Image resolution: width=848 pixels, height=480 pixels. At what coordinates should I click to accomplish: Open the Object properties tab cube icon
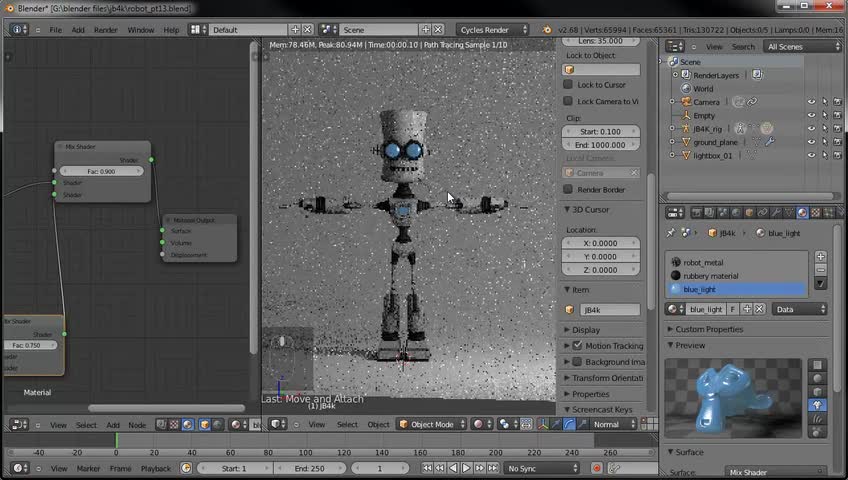[749, 213]
